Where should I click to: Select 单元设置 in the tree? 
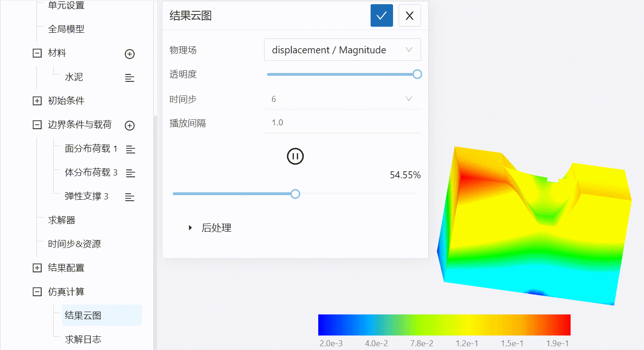pyautogui.click(x=66, y=6)
